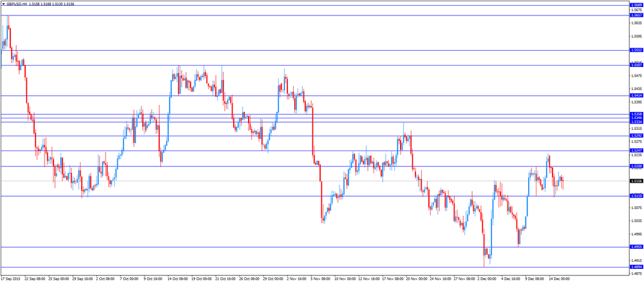The image size is (644, 283).
Task: Select the 1.5292 price level label
Action: (x=636, y=136)
